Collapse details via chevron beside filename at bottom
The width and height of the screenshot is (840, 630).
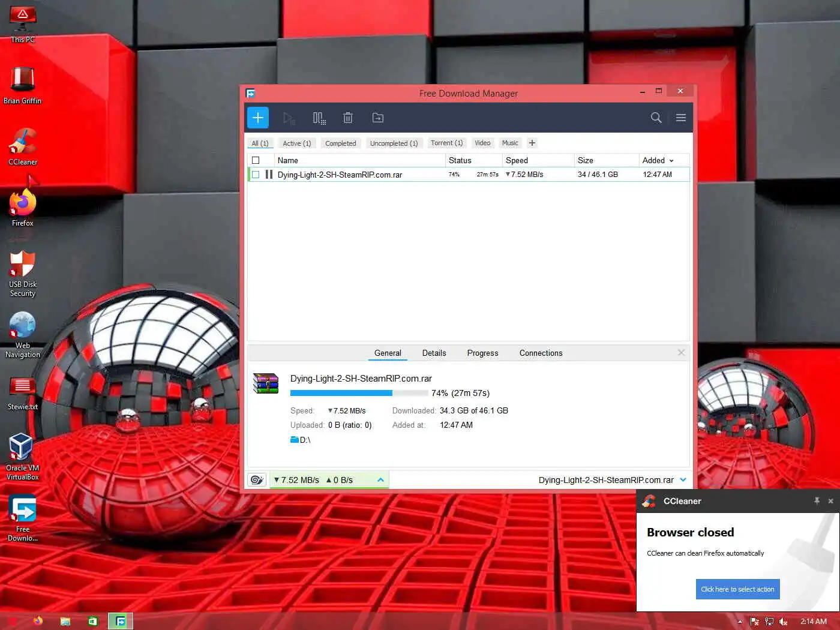click(x=683, y=480)
